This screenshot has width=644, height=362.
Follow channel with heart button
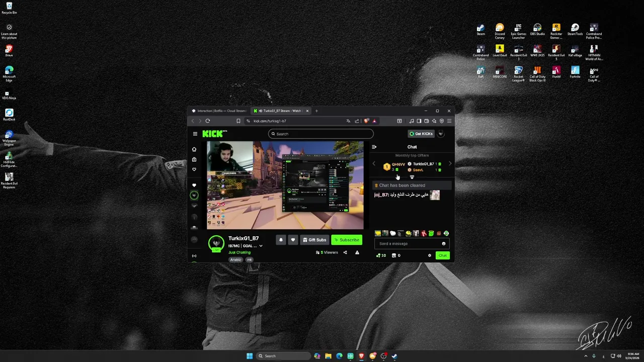pyautogui.click(x=293, y=240)
